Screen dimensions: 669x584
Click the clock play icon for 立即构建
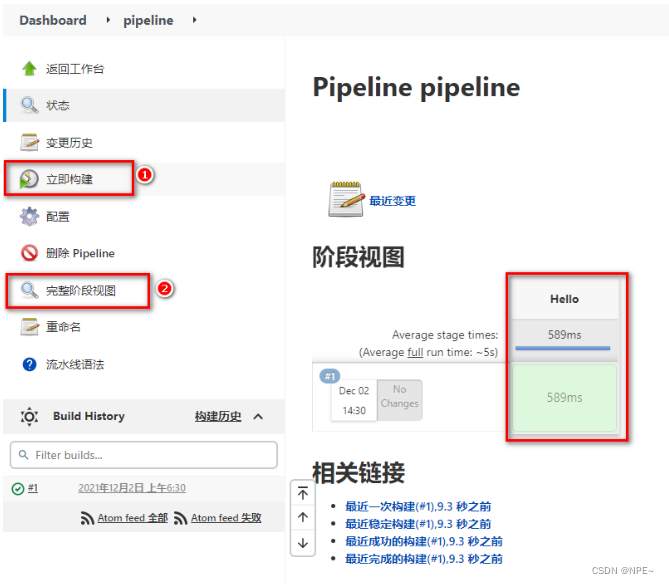(29, 179)
